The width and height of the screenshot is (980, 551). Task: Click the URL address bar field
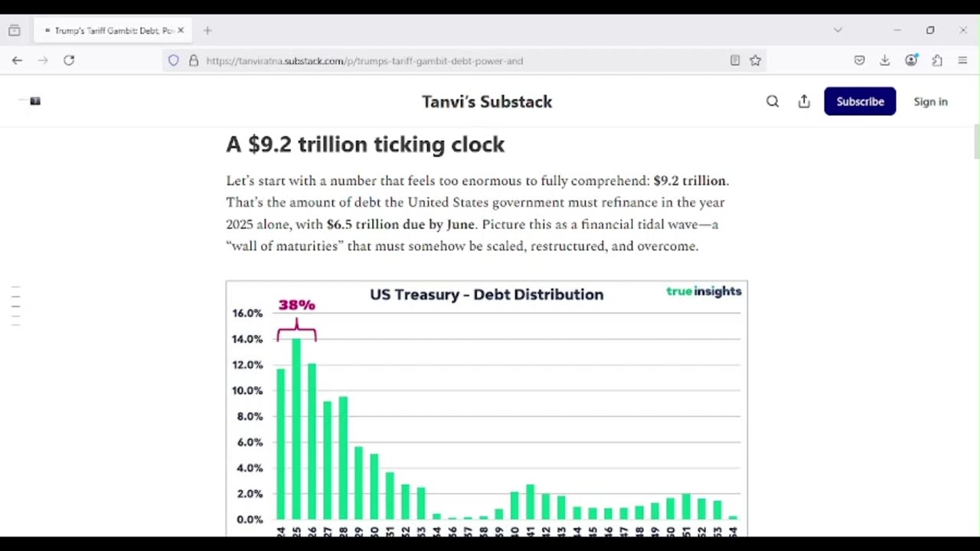pos(459,60)
